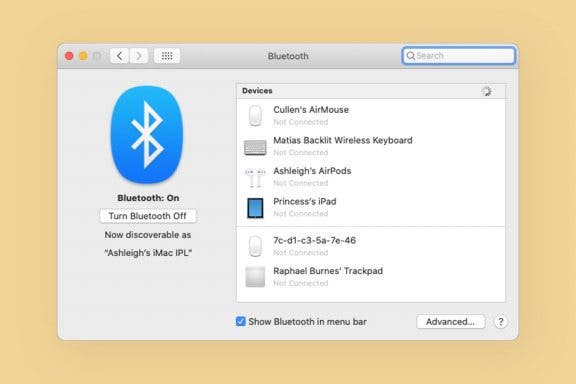Uncheck Show Bluetooth in menu bar

(241, 322)
